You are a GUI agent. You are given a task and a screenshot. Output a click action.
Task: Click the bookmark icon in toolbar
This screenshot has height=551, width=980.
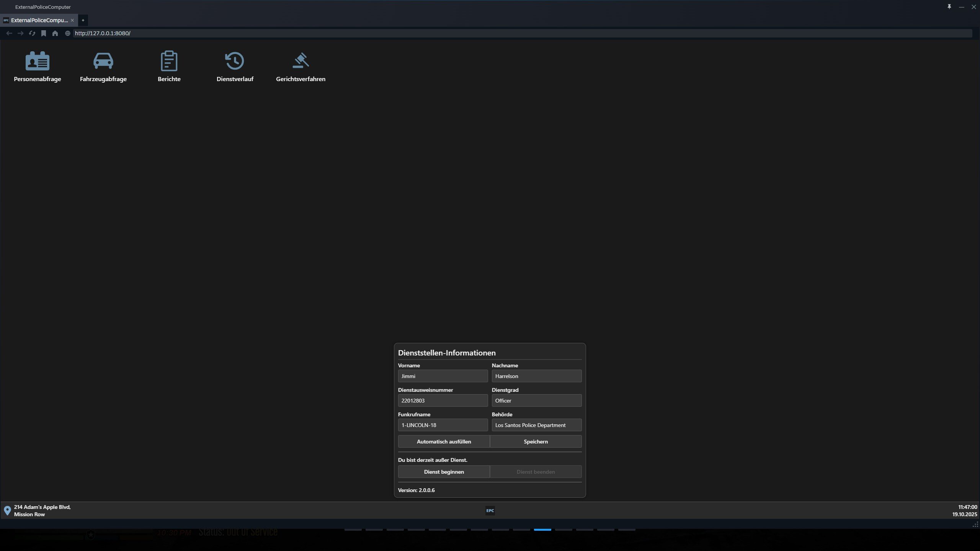44,33
